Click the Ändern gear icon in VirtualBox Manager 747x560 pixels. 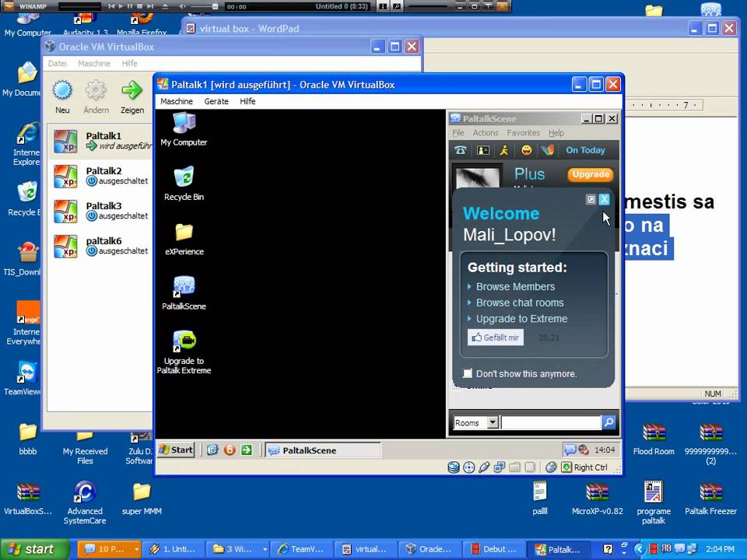[96, 89]
